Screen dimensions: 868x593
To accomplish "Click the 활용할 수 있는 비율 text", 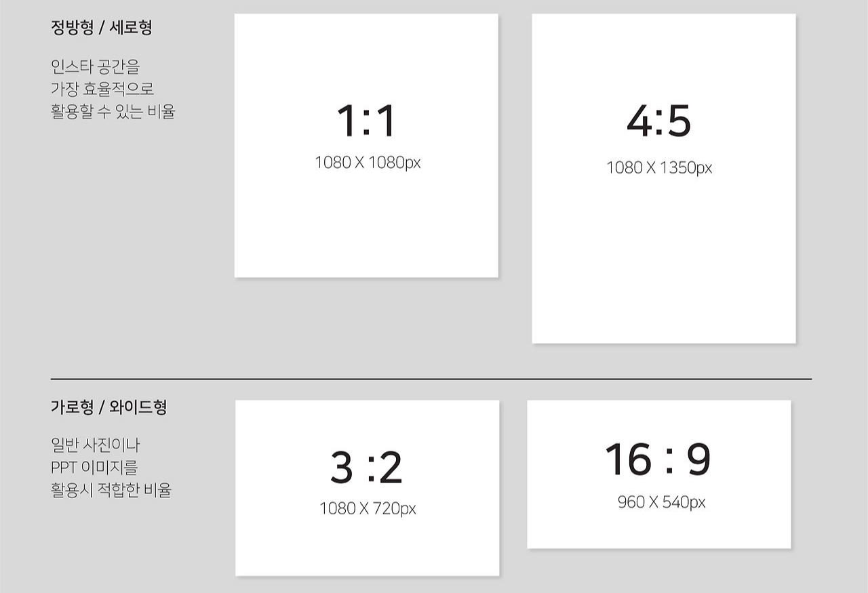I will point(113,111).
